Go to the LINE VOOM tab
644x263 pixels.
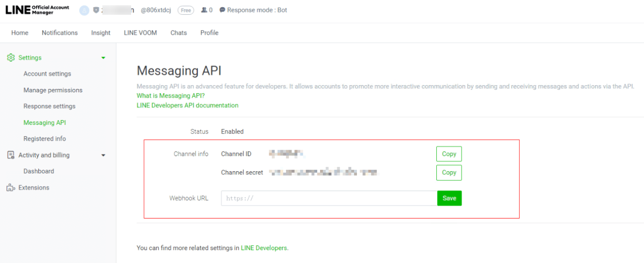click(140, 33)
